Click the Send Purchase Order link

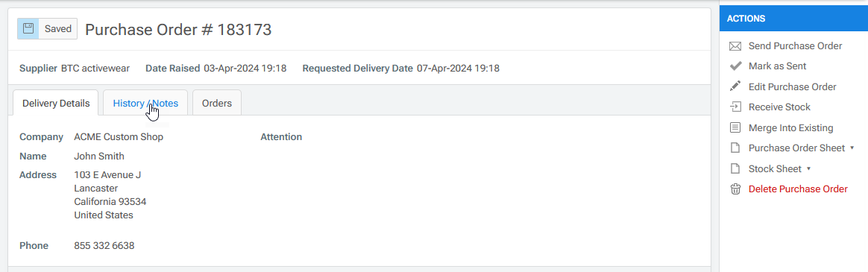click(x=795, y=46)
